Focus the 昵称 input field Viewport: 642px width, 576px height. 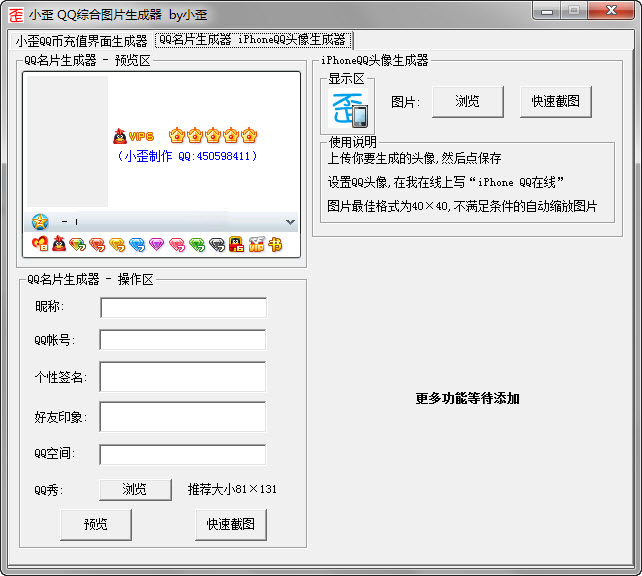[x=183, y=307]
